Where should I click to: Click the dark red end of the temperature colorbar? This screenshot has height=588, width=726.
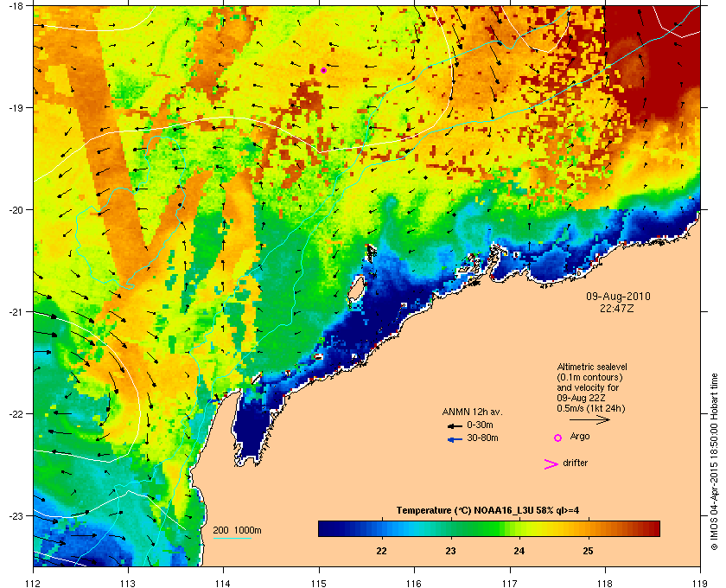[651, 528]
